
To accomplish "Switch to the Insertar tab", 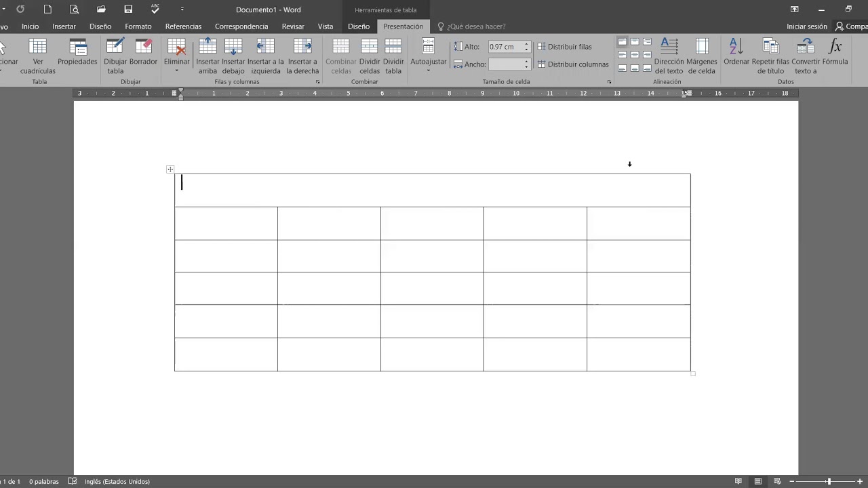I will [64, 26].
